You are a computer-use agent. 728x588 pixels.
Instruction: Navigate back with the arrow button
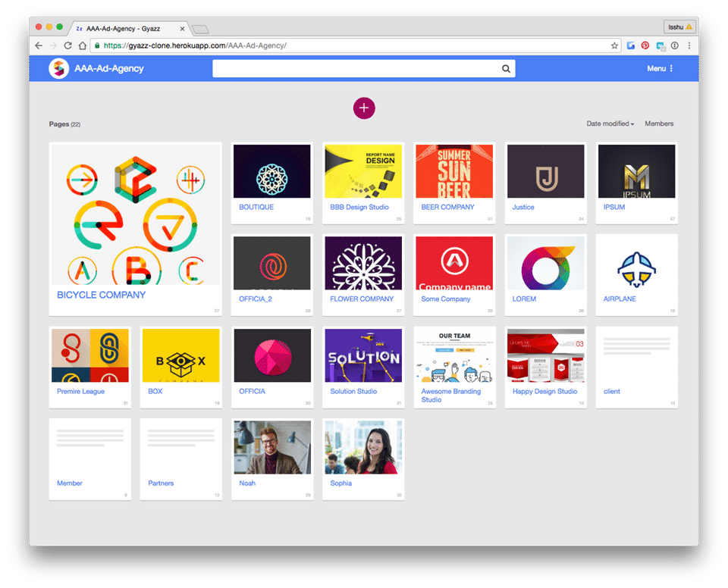[39, 45]
